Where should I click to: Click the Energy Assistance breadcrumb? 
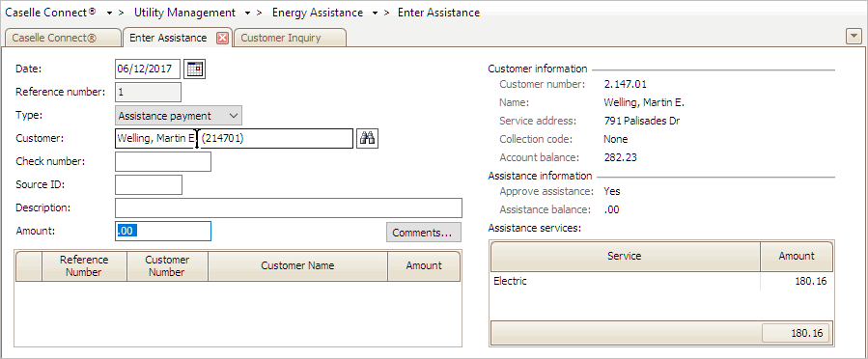tap(318, 13)
